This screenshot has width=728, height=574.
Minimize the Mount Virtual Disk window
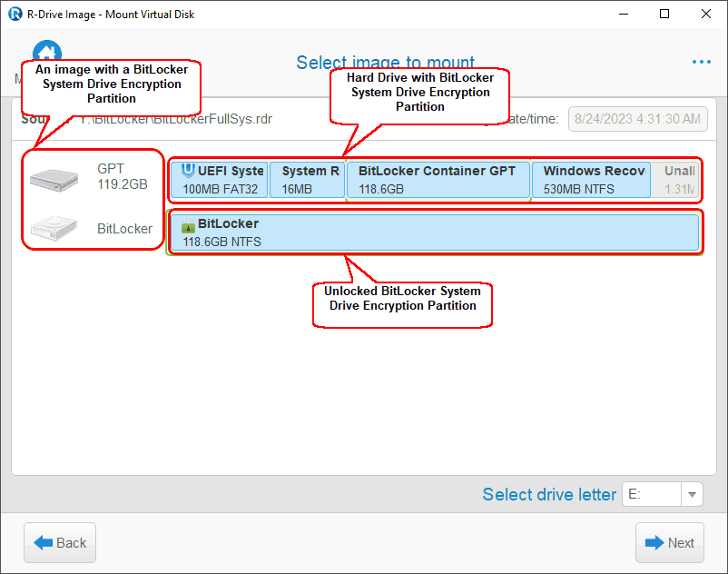coord(624,14)
